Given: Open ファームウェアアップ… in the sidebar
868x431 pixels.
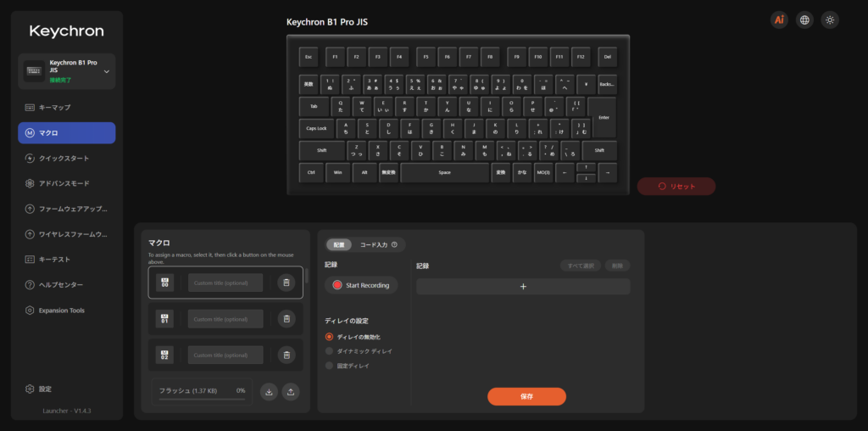Looking at the screenshot, I should click(x=67, y=209).
